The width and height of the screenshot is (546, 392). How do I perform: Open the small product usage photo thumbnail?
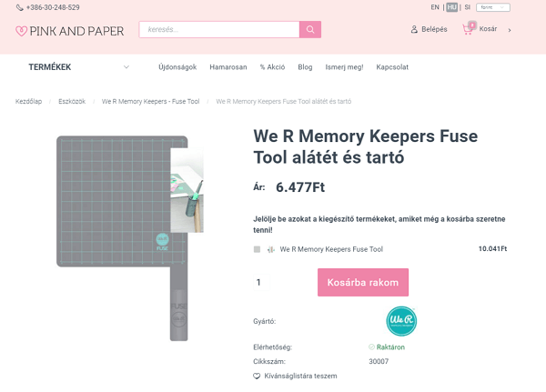coord(187,190)
